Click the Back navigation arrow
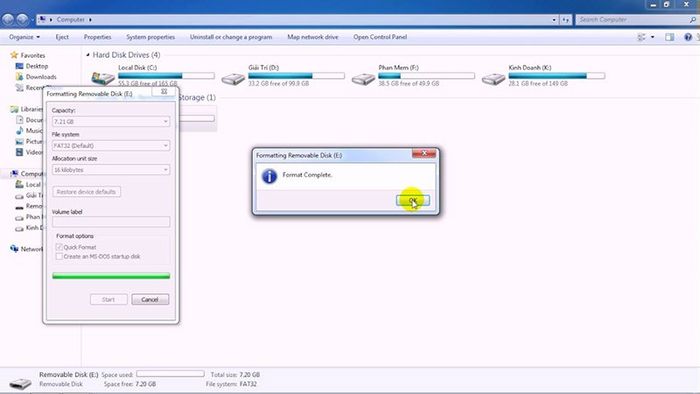Viewport: 700px width, 394px height. coord(8,20)
